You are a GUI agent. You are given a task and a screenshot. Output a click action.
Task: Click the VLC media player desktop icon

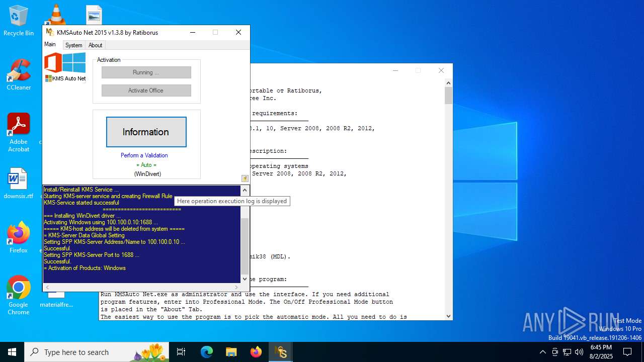tap(56, 14)
